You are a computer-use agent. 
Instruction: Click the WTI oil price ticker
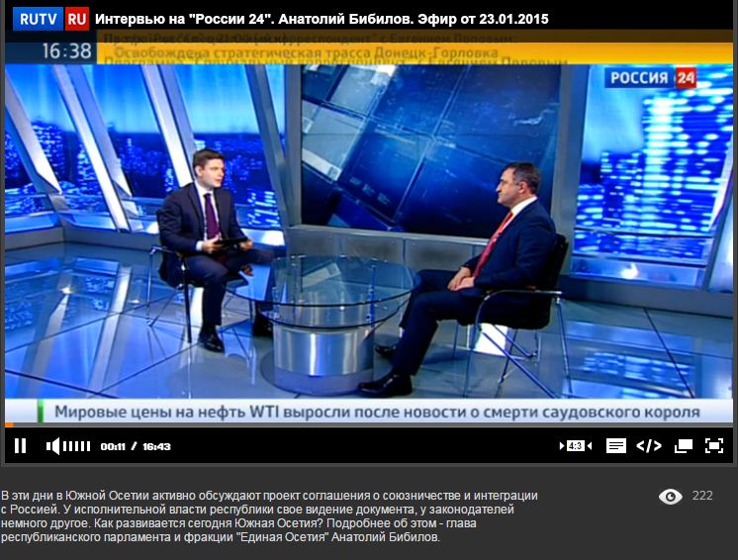(x=377, y=413)
